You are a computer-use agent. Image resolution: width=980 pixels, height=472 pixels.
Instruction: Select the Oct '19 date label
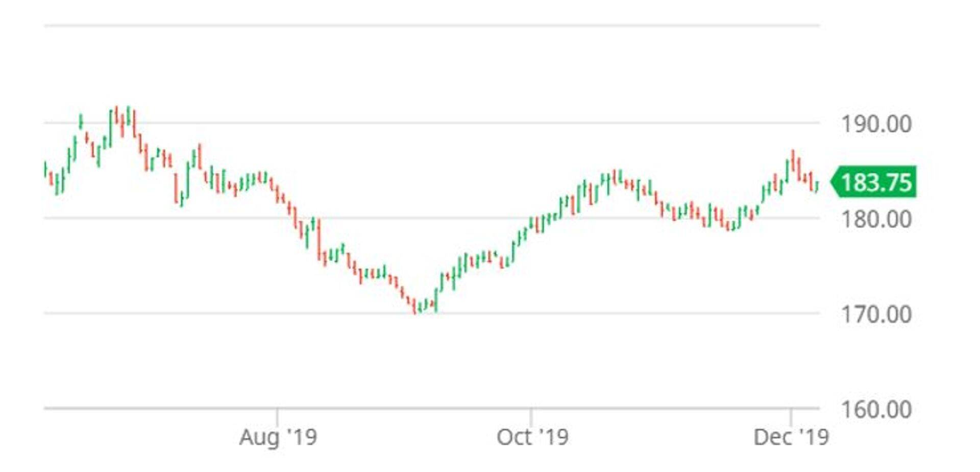tap(532, 437)
